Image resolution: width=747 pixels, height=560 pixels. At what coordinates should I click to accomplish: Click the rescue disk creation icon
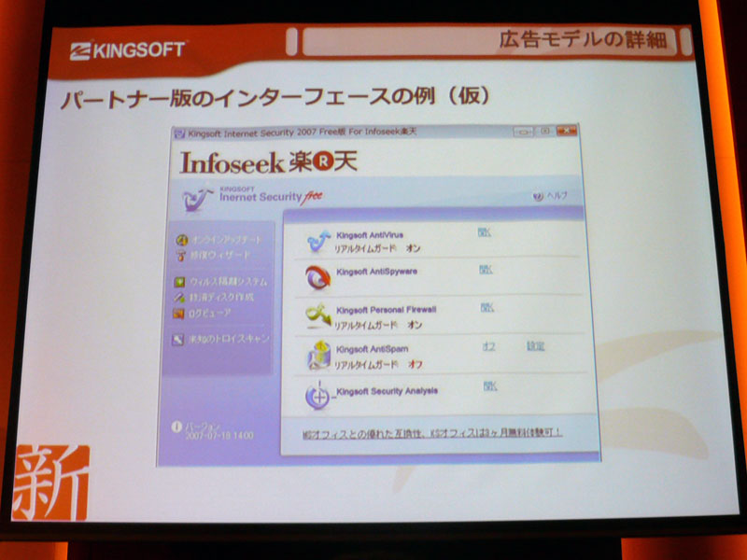point(179,298)
